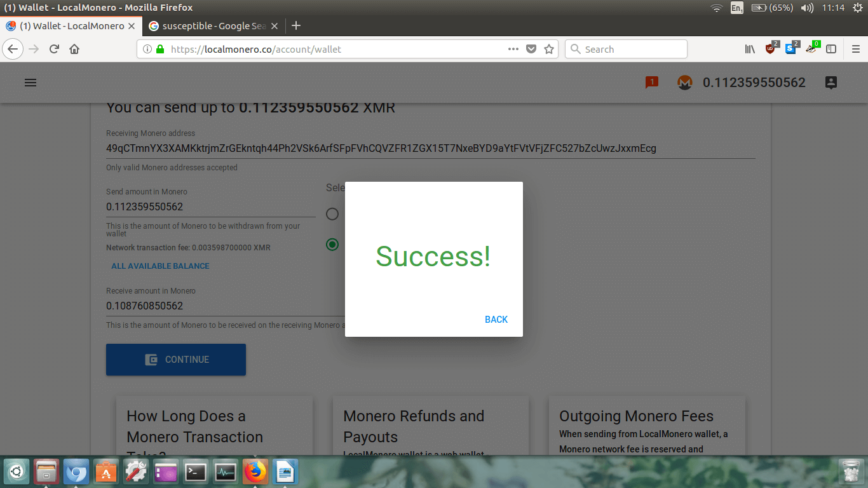Open the LibreOffice document icon in the dock
The height and width of the screenshot is (488, 868).
(x=285, y=471)
